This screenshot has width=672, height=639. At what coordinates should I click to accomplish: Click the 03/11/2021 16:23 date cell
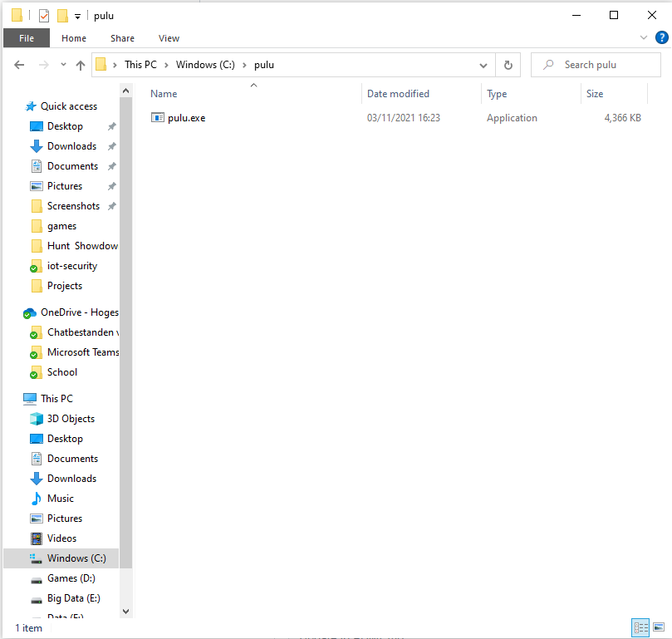tap(404, 118)
